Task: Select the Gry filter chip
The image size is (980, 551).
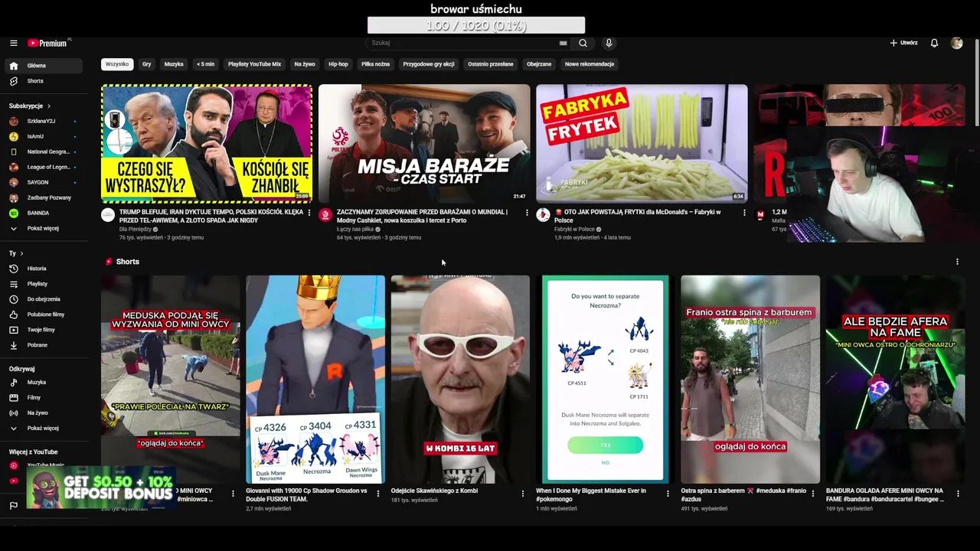Action: point(146,64)
